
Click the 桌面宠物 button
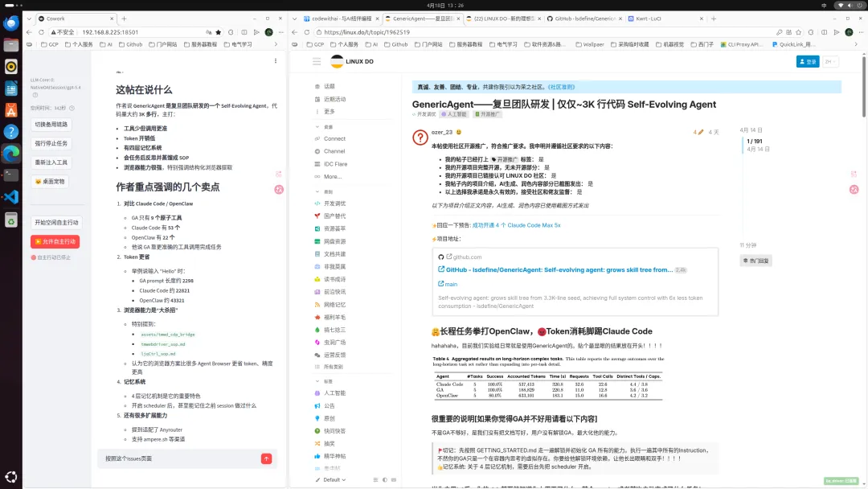(x=49, y=181)
